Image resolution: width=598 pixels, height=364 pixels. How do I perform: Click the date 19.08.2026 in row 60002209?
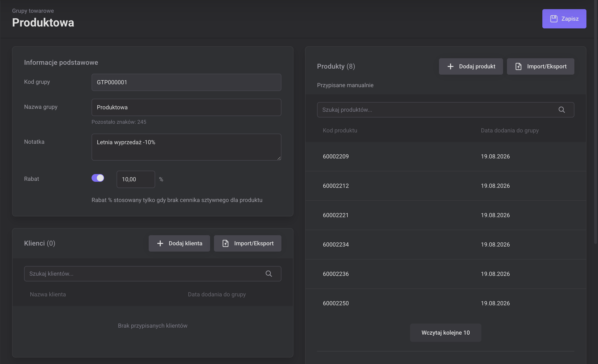[495, 156]
